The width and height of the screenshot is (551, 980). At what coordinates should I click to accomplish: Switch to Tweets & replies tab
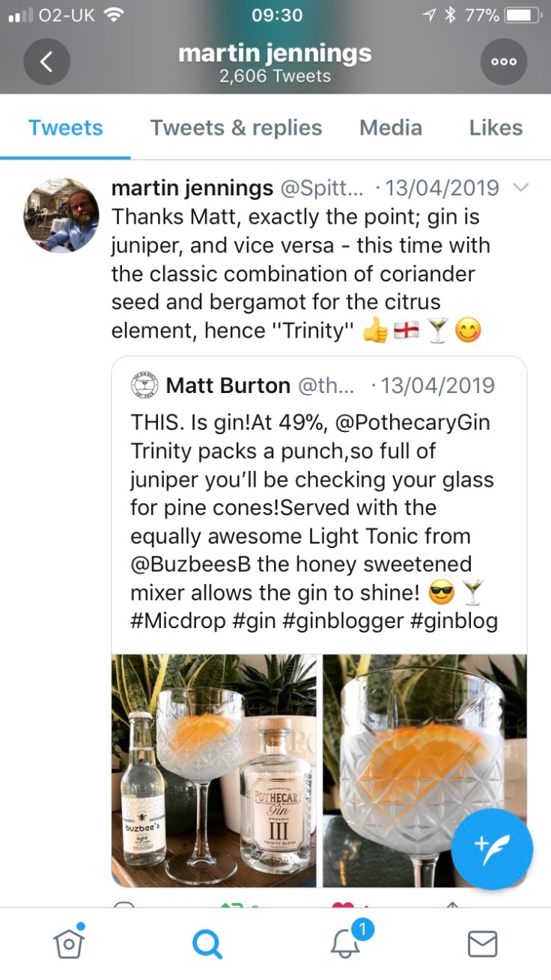[x=236, y=128]
